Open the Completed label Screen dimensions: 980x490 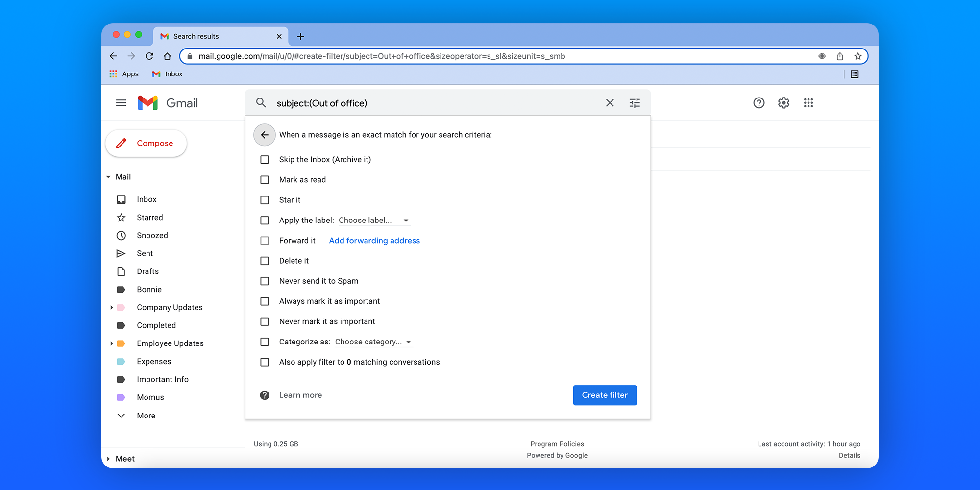156,325
